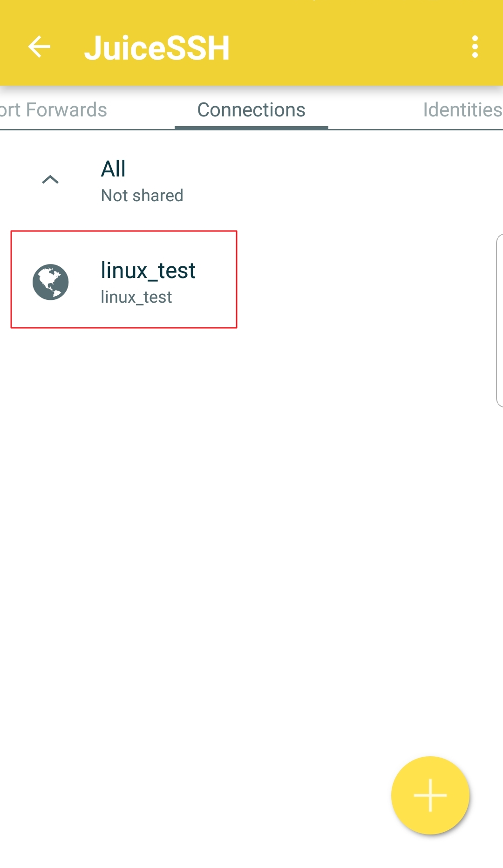Tap the partial panel at right edge

coord(500,320)
